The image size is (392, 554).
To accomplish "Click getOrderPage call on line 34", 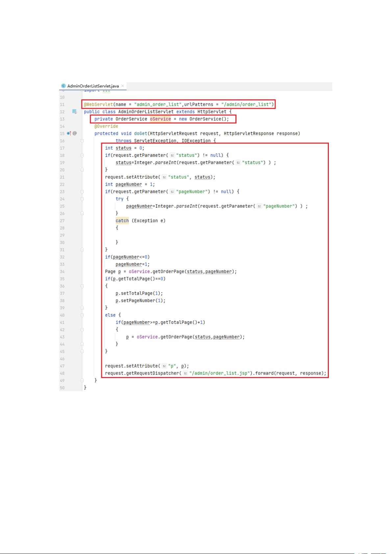I will point(168,272).
